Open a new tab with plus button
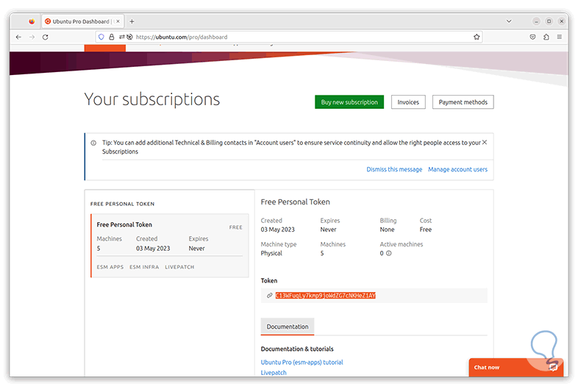578x392 pixels. point(132,21)
